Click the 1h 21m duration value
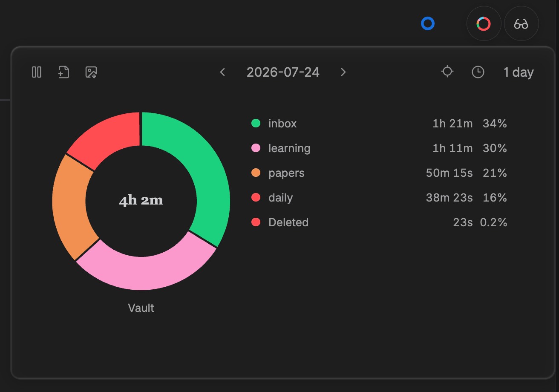The height and width of the screenshot is (392, 559). point(452,124)
